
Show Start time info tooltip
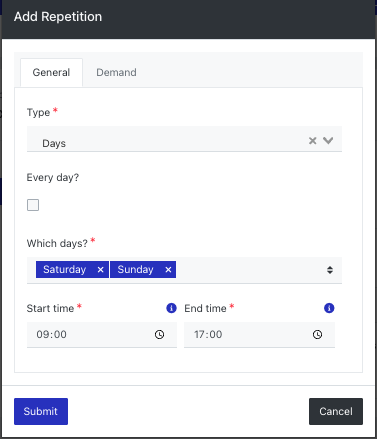pos(171,308)
